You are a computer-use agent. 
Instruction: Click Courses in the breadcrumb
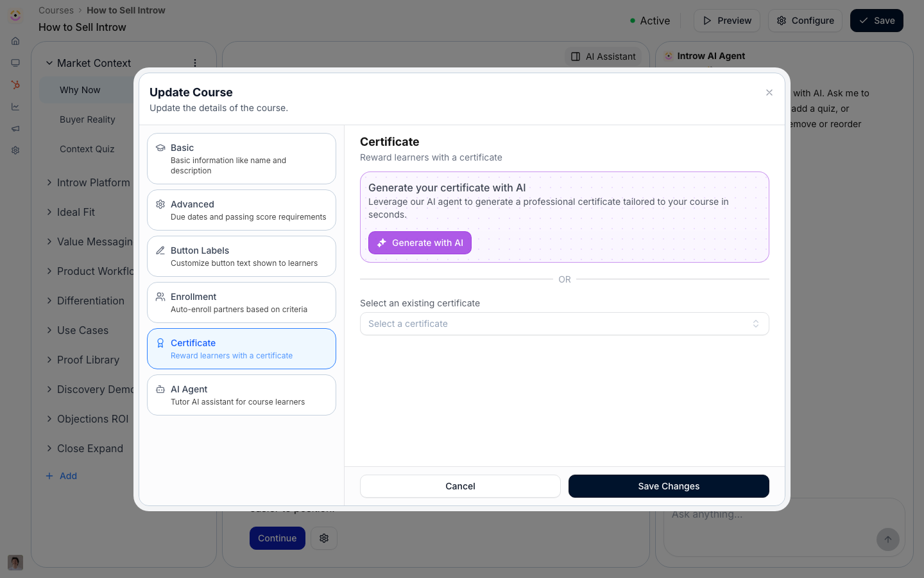(x=56, y=10)
